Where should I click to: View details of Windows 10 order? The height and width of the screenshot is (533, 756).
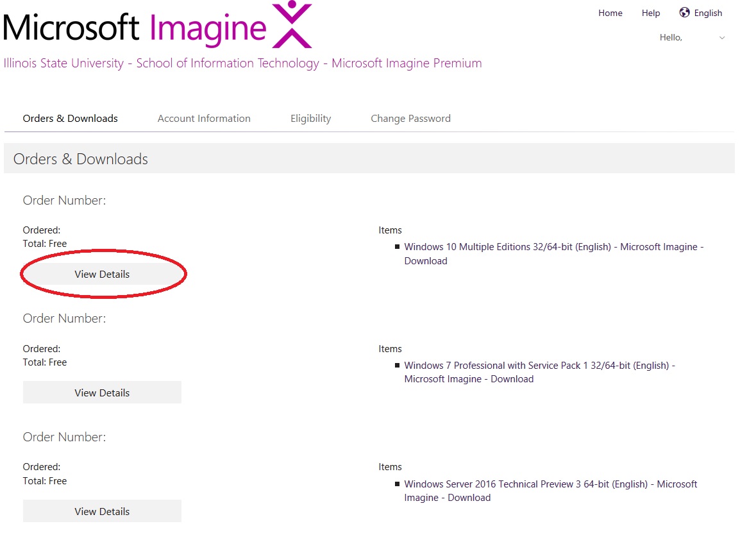click(x=102, y=274)
